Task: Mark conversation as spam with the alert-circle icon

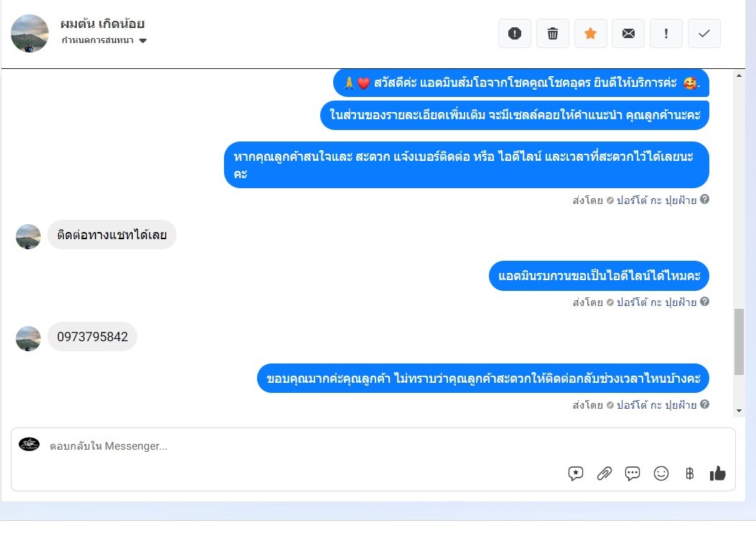Action: pyautogui.click(x=515, y=33)
